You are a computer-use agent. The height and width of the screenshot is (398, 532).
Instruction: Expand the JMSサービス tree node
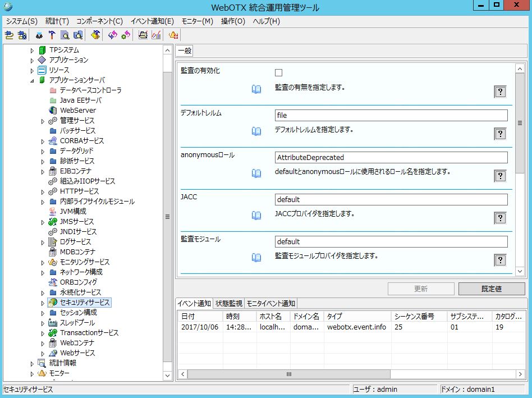click(x=43, y=222)
